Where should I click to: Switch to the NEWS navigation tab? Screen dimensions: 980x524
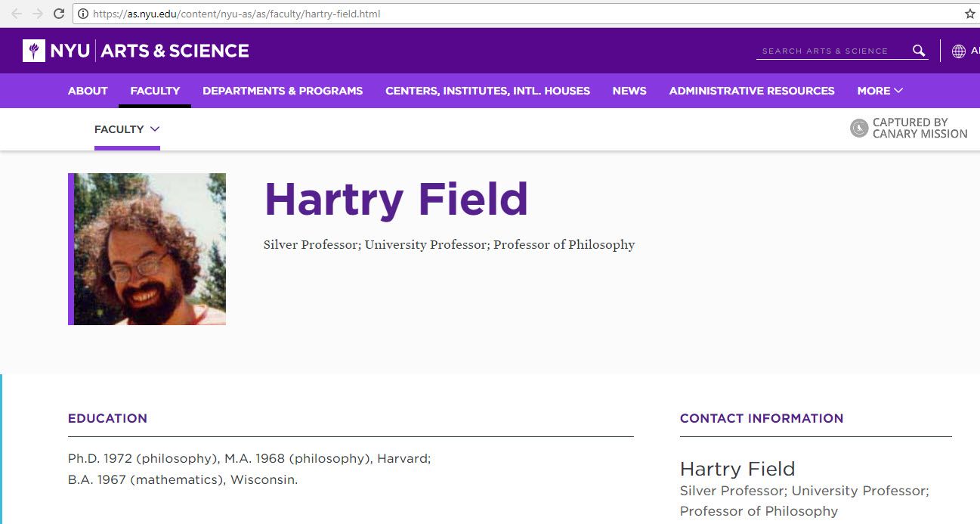tap(629, 91)
